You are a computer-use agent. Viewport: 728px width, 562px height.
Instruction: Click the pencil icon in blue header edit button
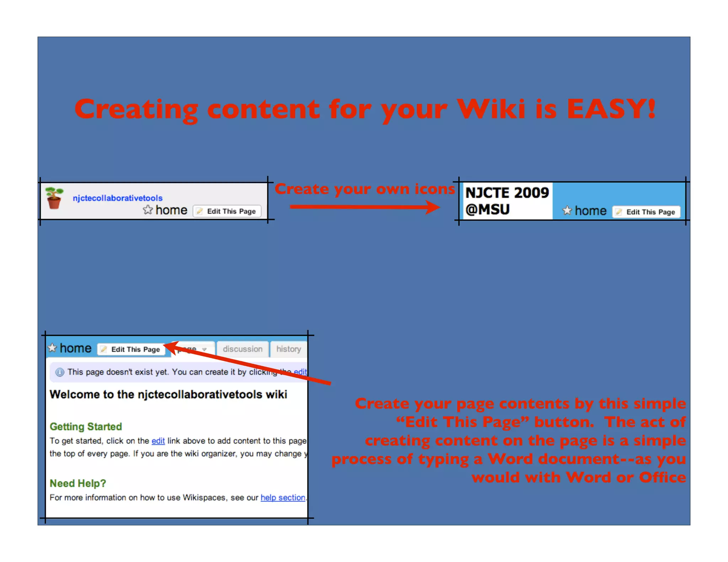coord(619,212)
